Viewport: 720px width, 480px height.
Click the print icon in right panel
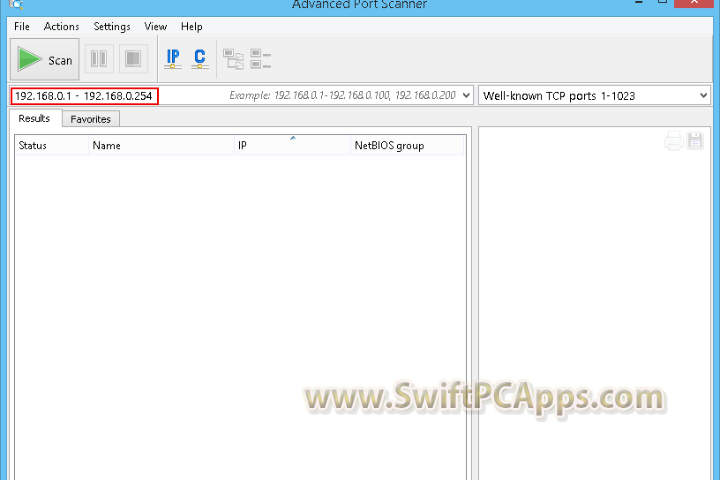coord(674,141)
